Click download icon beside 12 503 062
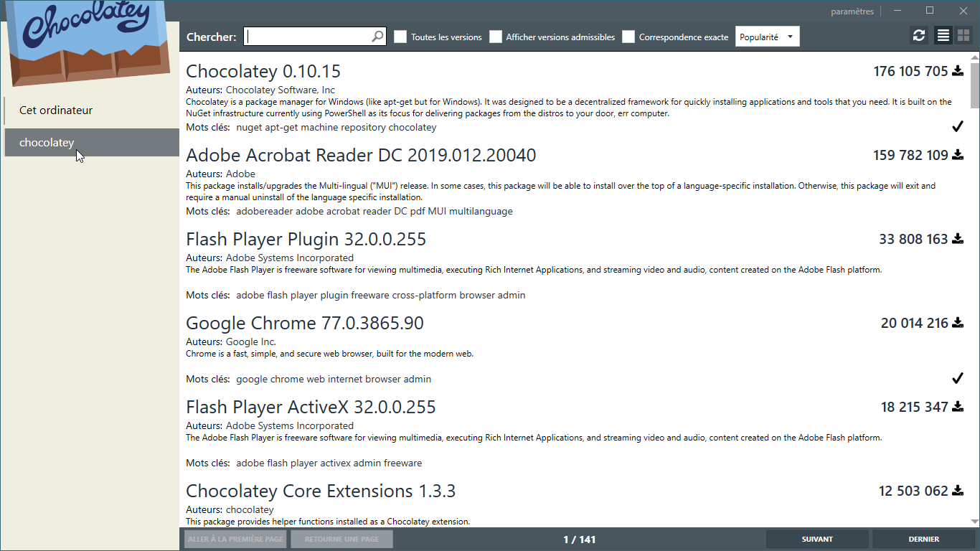This screenshot has width=980, height=551. pyautogui.click(x=958, y=491)
